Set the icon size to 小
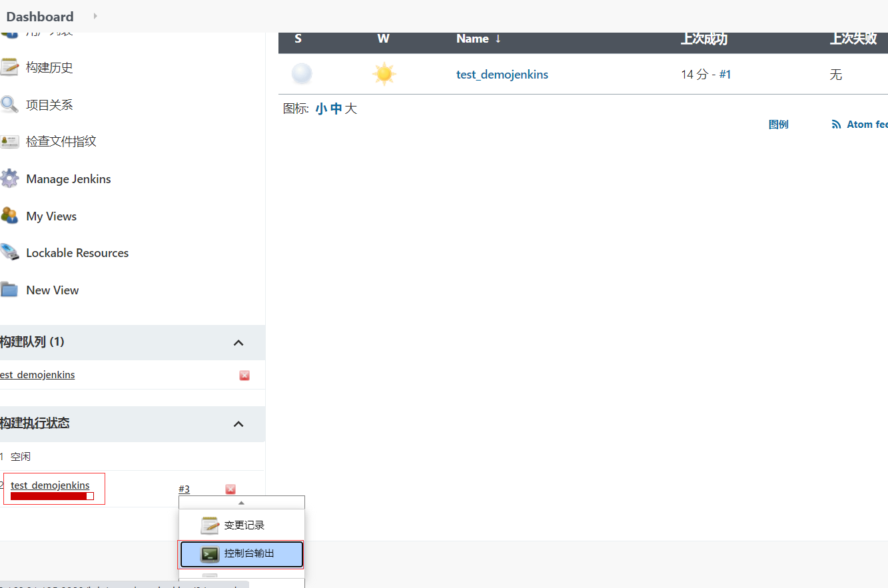 (x=321, y=109)
